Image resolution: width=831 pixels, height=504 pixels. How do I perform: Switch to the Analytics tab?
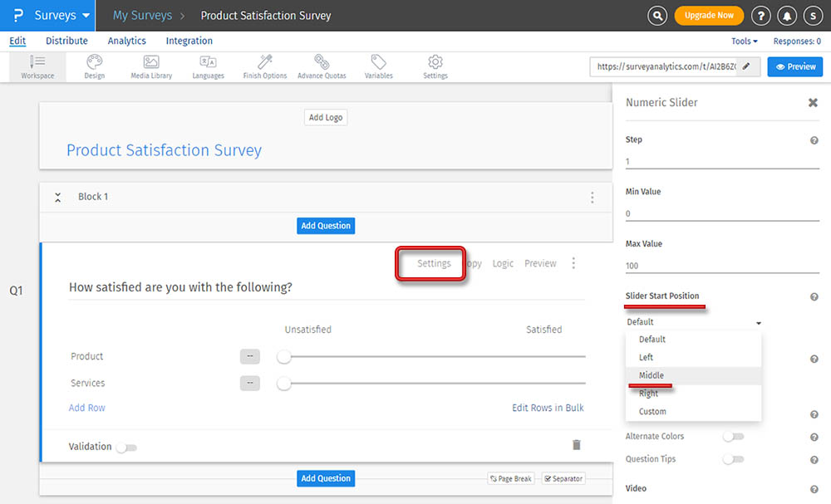click(x=126, y=40)
